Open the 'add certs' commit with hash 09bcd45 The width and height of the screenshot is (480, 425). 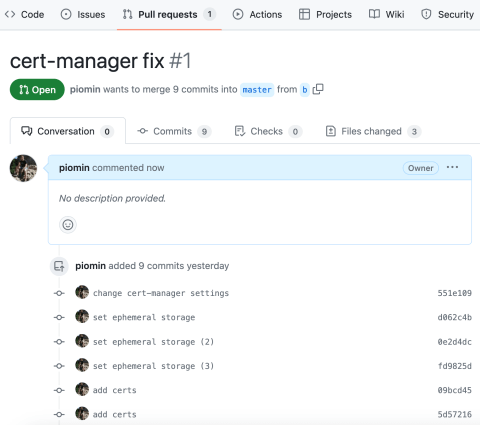point(115,390)
